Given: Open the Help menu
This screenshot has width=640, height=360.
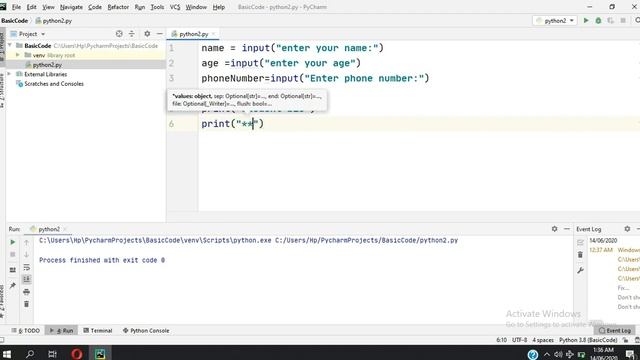Looking at the screenshot, I should pos(219,7).
